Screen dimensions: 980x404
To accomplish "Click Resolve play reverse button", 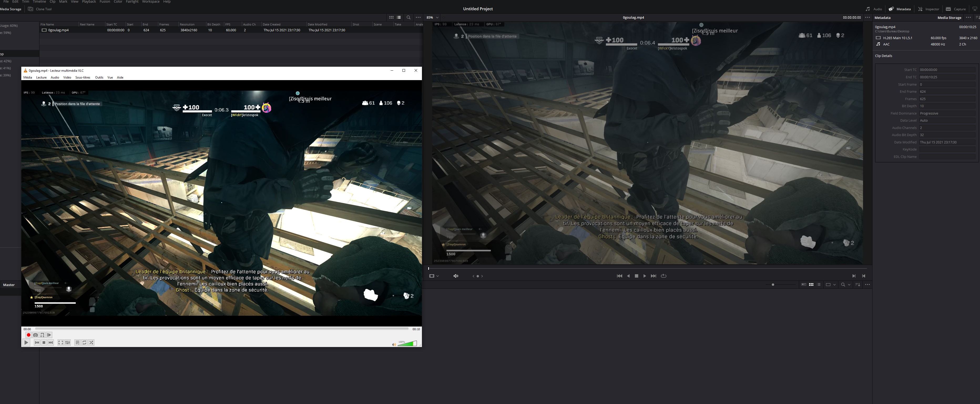I will (628, 276).
